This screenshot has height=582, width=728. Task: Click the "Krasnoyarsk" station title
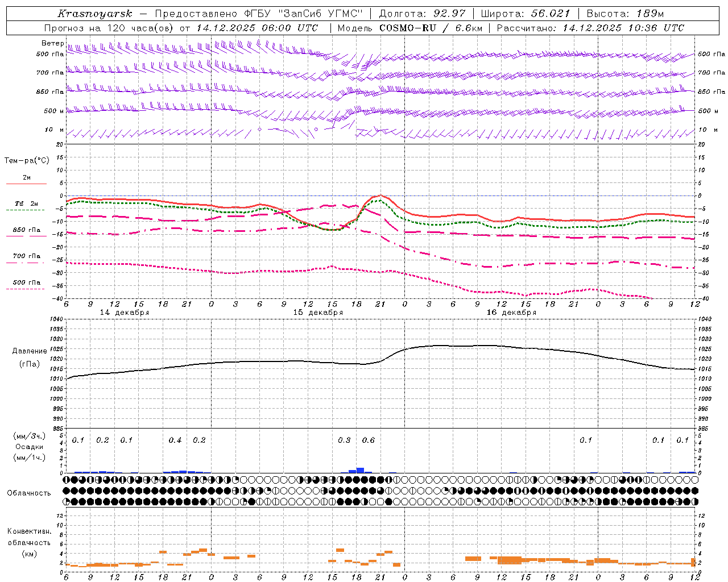[95, 14]
